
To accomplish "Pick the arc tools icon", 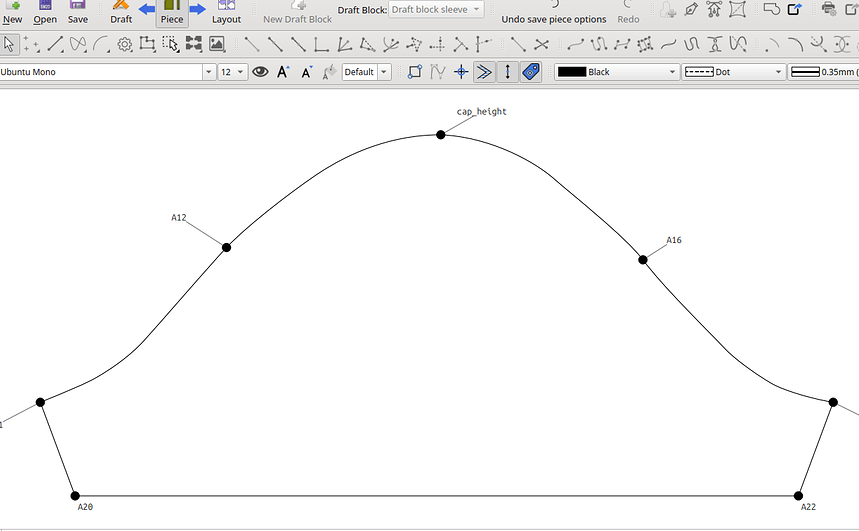I will [101, 44].
